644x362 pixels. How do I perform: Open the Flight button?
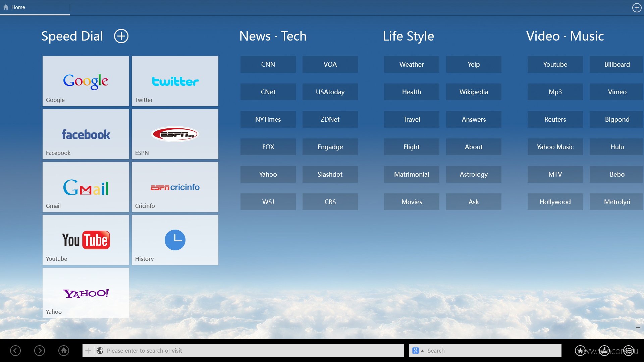click(x=412, y=147)
